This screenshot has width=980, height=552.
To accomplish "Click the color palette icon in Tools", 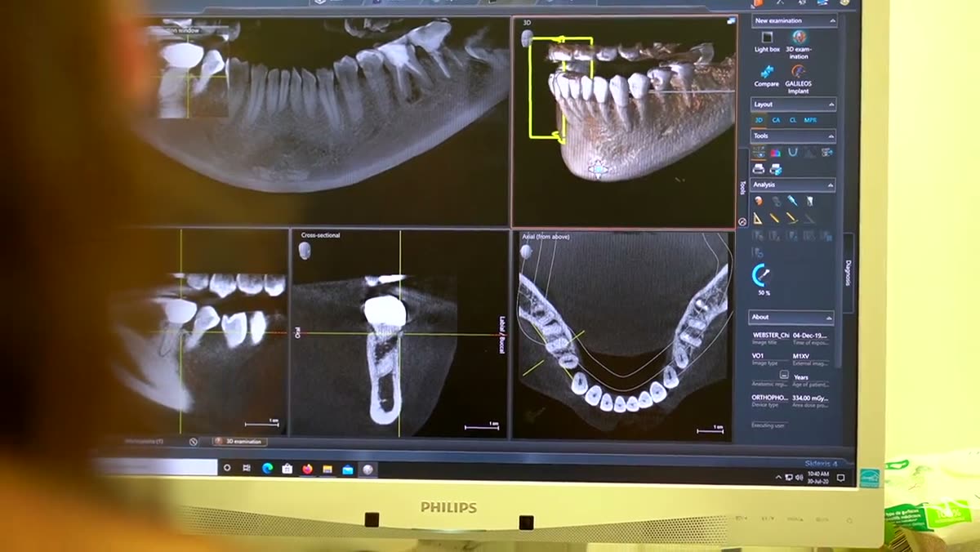I will (x=776, y=152).
